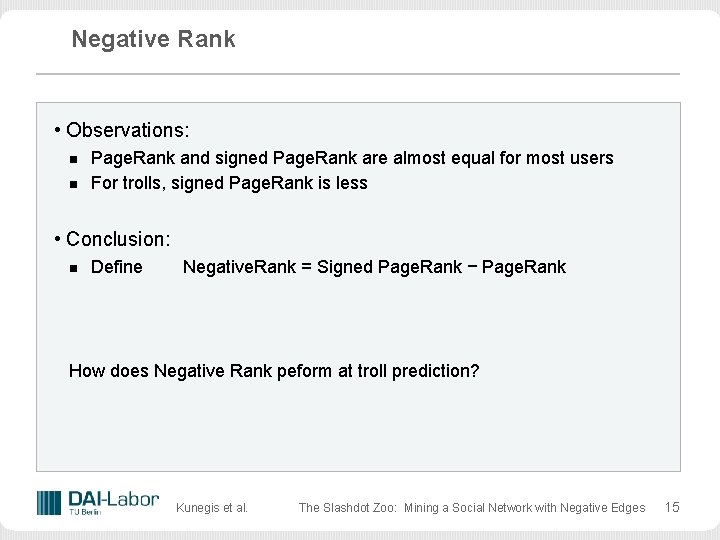Screen dimensions: 720x540
Task: Click the striped bars icon in the logo
Action: 49,503
